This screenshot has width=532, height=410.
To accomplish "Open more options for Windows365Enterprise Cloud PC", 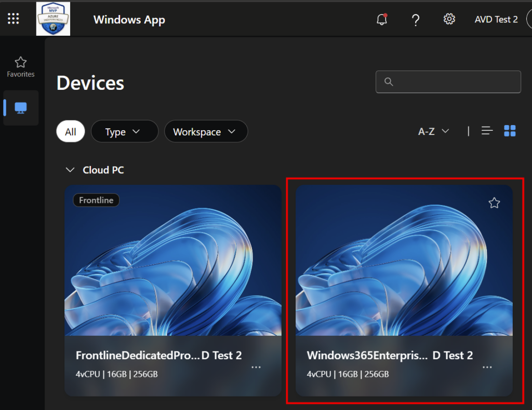I will click(x=487, y=367).
